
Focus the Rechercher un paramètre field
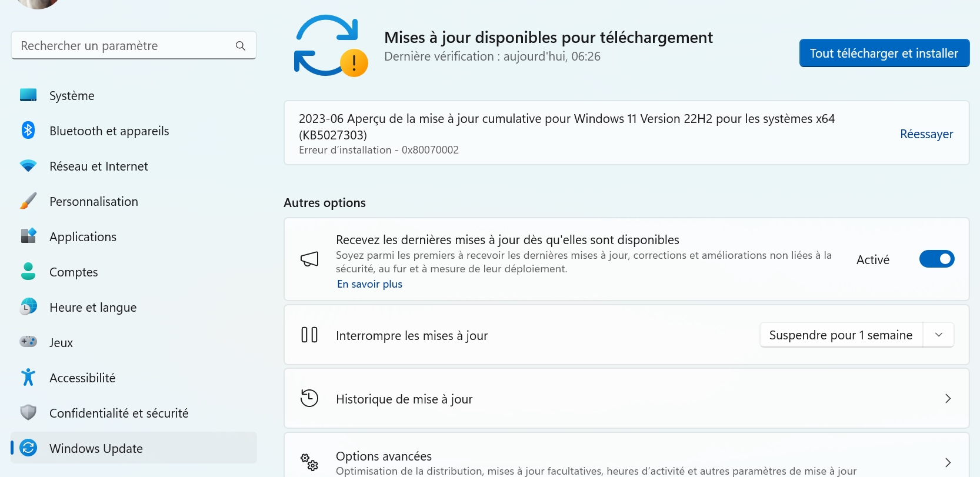[134, 45]
